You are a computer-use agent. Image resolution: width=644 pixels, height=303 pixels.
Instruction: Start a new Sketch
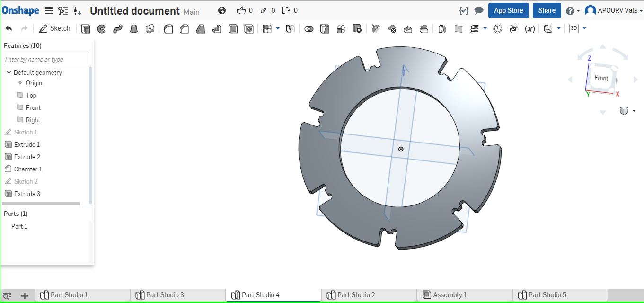[54, 28]
